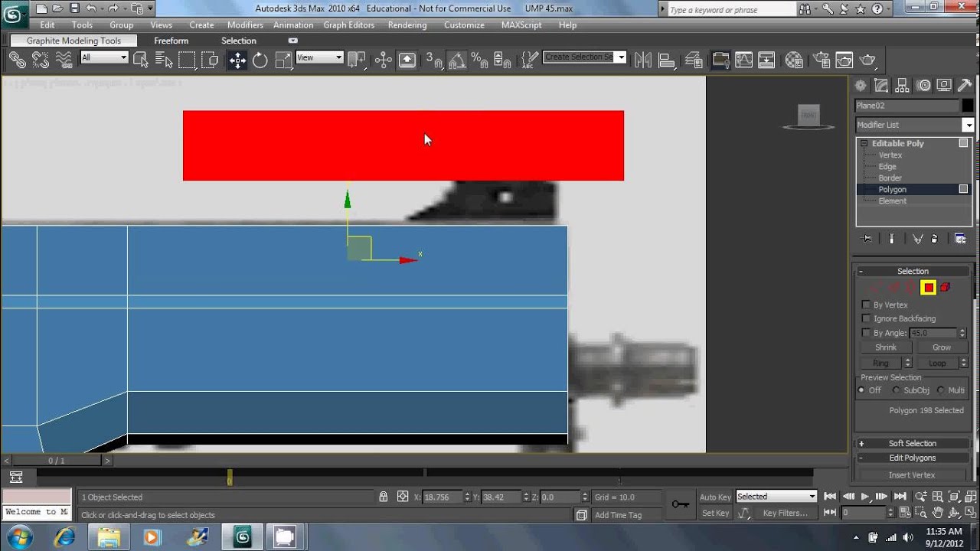This screenshot has width=980, height=551.
Task: Toggle Angle Snap in the toolbar
Action: tap(457, 60)
